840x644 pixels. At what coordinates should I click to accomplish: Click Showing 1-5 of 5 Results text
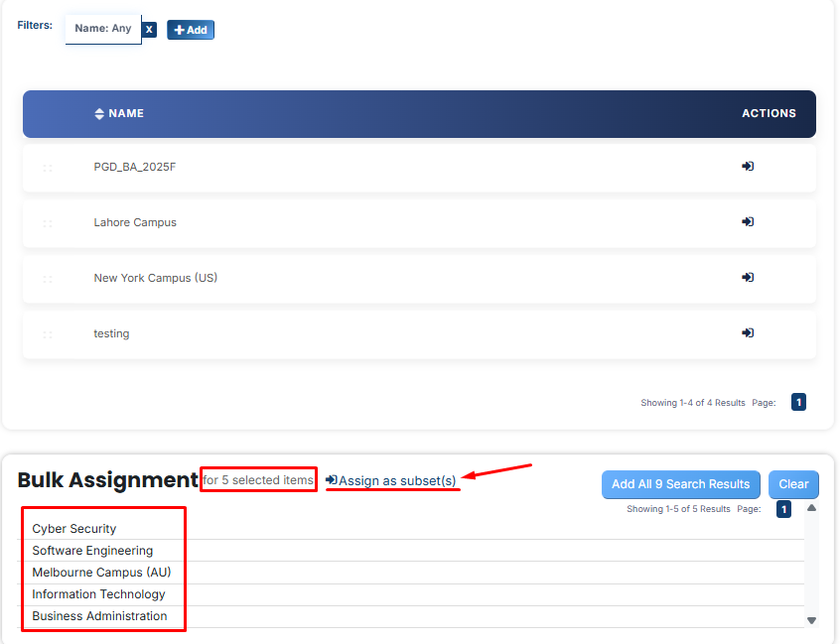pos(678,509)
